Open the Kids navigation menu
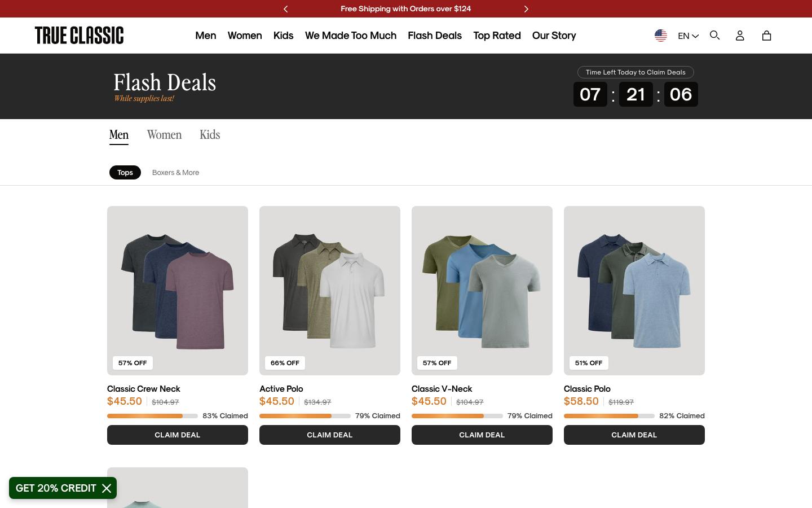Image resolution: width=812 pixels, height=508 pixels. (283, 36)
